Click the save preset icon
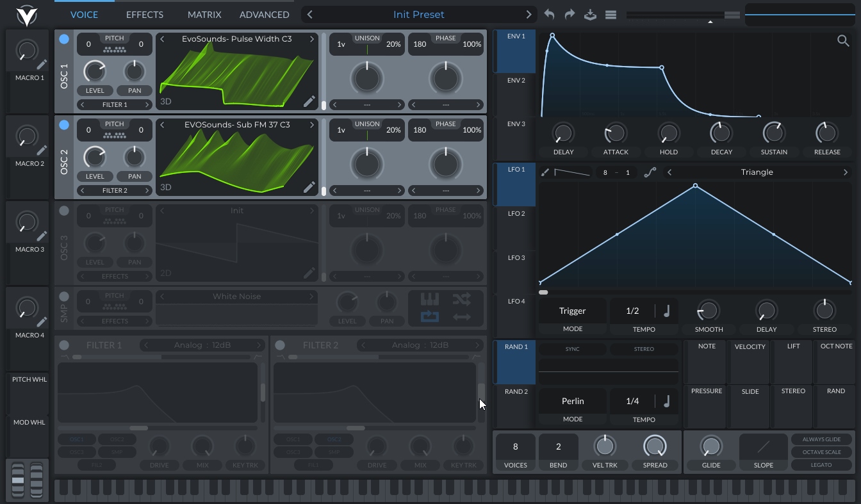 [590, 15]
